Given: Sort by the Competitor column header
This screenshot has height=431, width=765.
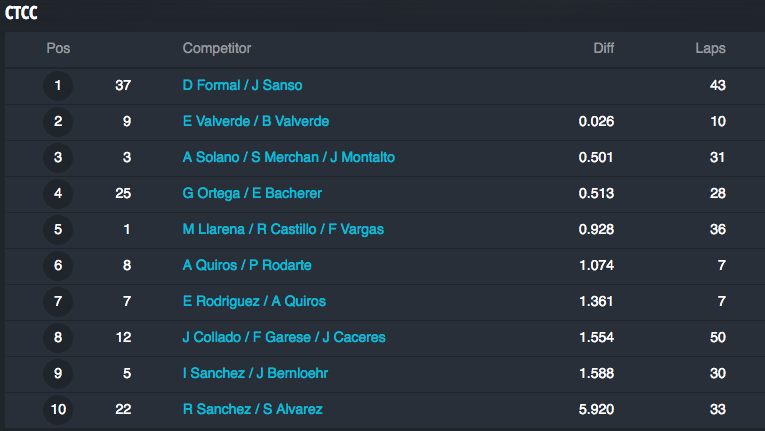Looking at the screenshot, I should pos(217,49).
